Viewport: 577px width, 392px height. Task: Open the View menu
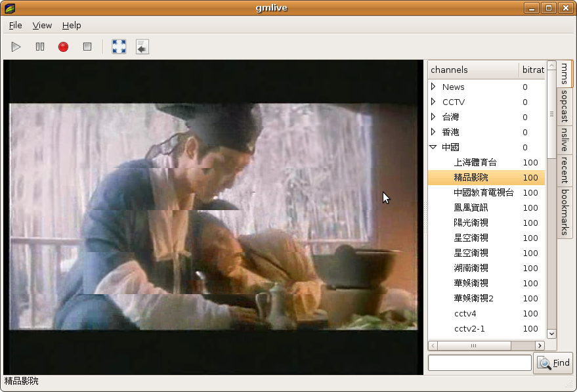tap(42, 26)
